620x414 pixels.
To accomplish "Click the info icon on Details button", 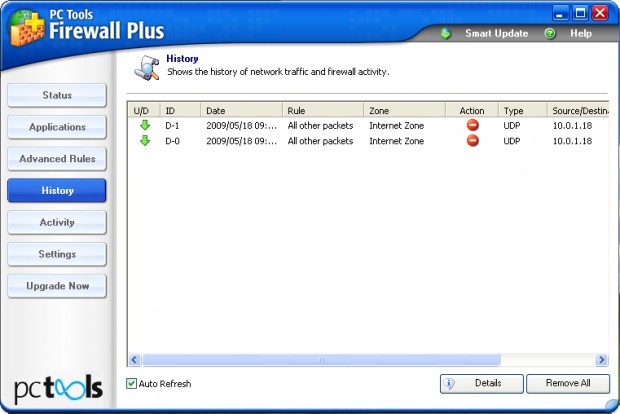I will coord(449,383).
